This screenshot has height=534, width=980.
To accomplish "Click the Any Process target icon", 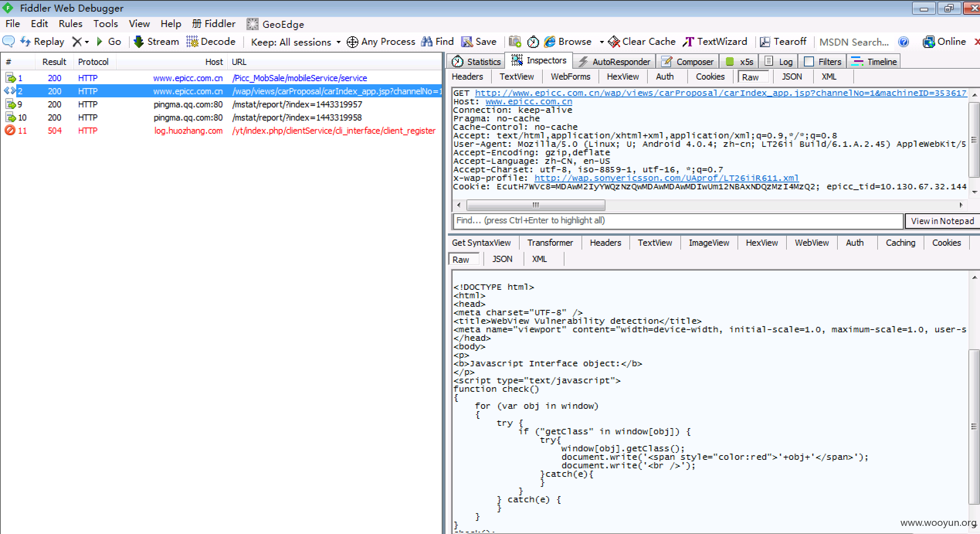I will pyautogui.click(x=352, y=42).
